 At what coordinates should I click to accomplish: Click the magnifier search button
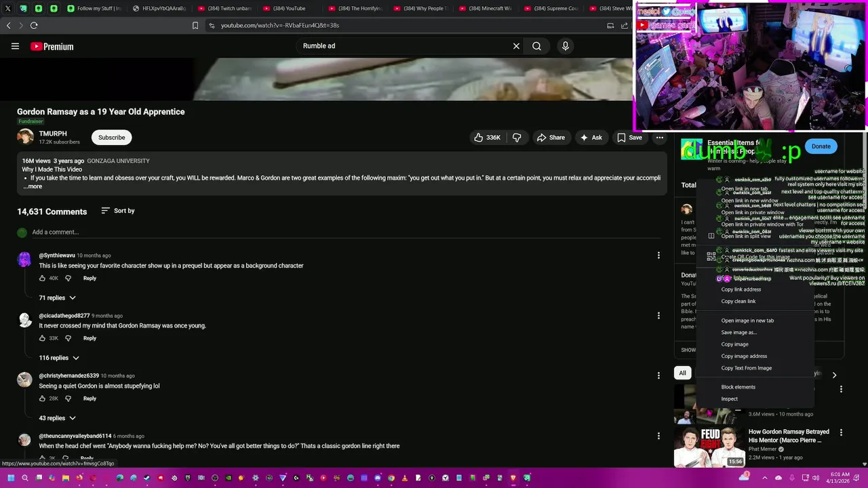pyautogui.click(x=536, y=46)
